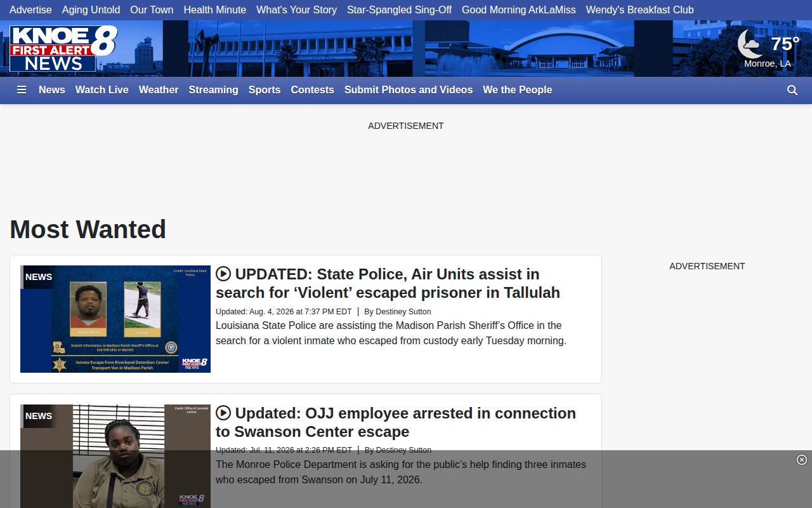Open the Our Town link

152,10
